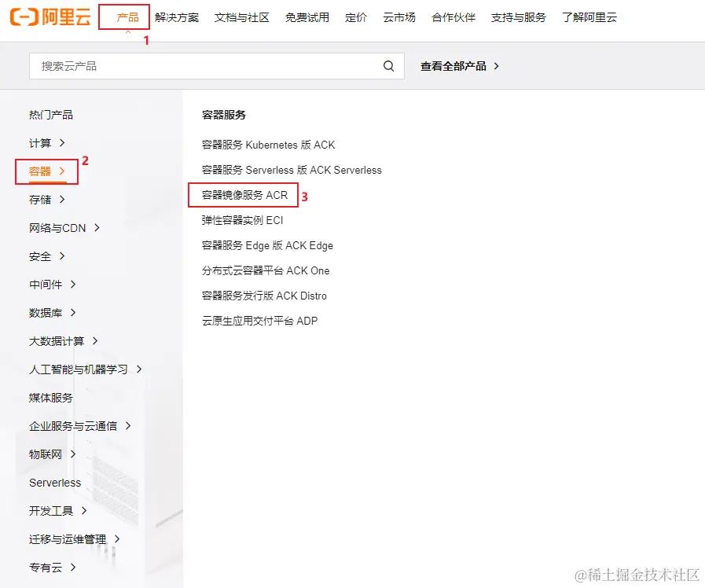Viewport: 705px width, 588px height.
Task: Expand the 计算 category
Action: [x=43, y=143]
